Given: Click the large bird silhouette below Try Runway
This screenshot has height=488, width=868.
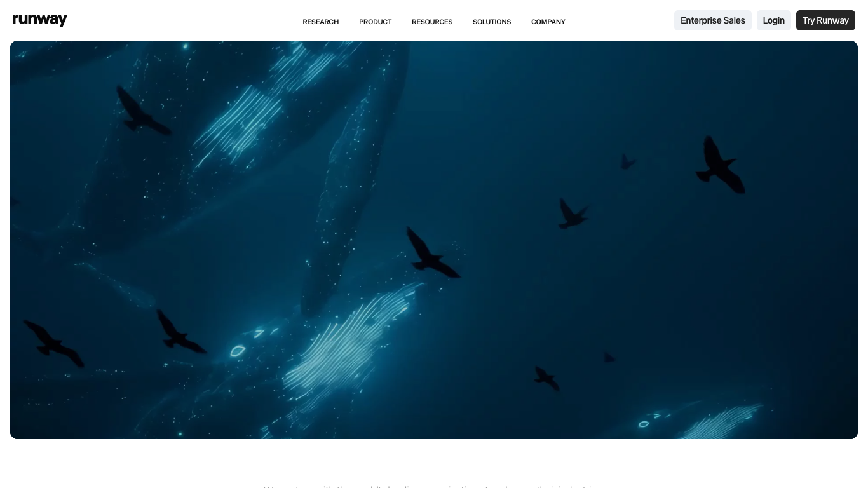Looking at the screenshot, I should 720,164.
